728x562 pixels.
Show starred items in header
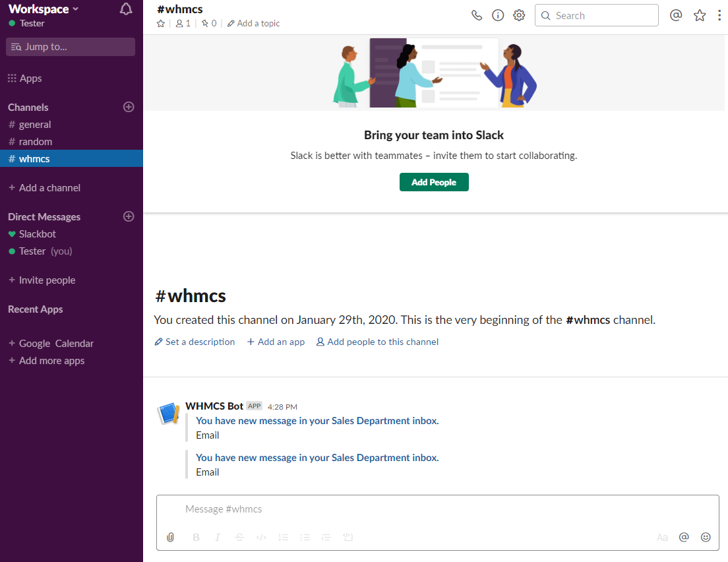click(x=700, y=15)
